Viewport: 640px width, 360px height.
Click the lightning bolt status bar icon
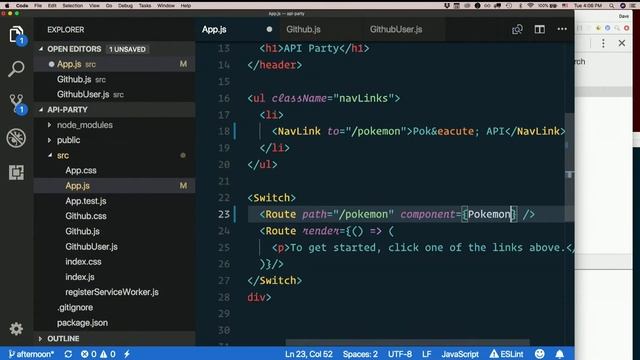(x=127, y=354)
